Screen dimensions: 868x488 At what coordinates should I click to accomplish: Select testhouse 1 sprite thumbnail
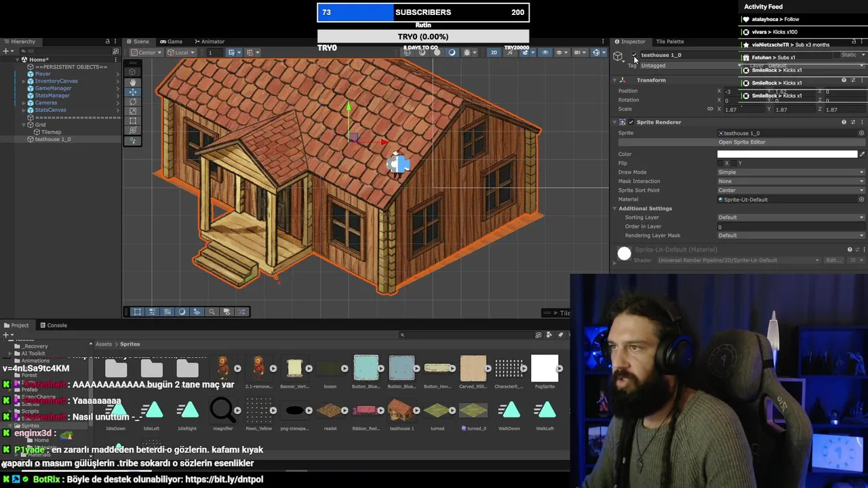(401, 410)
